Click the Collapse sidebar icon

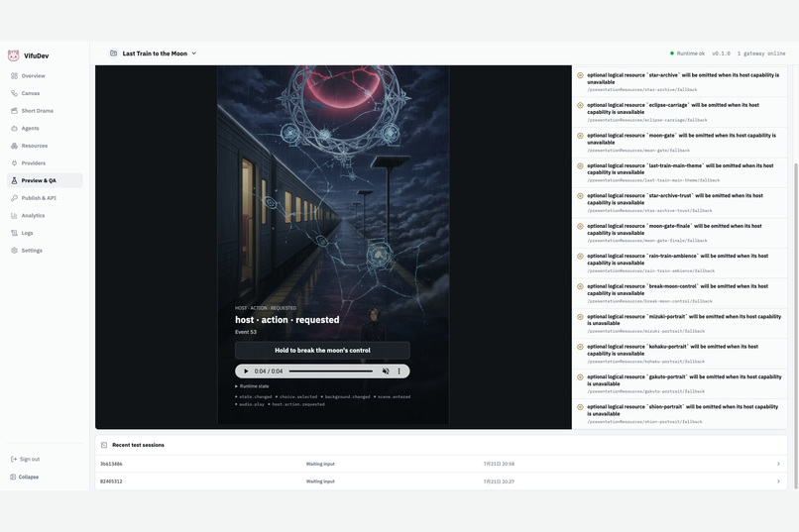click(x=13, y=478)
